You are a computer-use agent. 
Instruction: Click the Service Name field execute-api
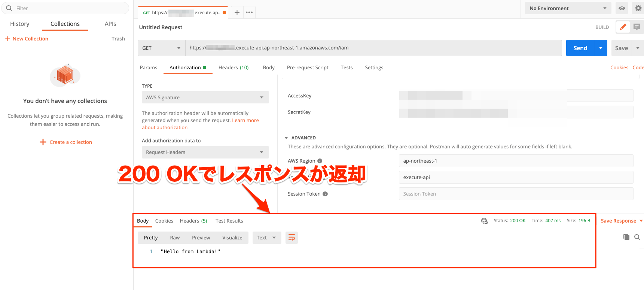pyautogui.click(x=516, y=177)
